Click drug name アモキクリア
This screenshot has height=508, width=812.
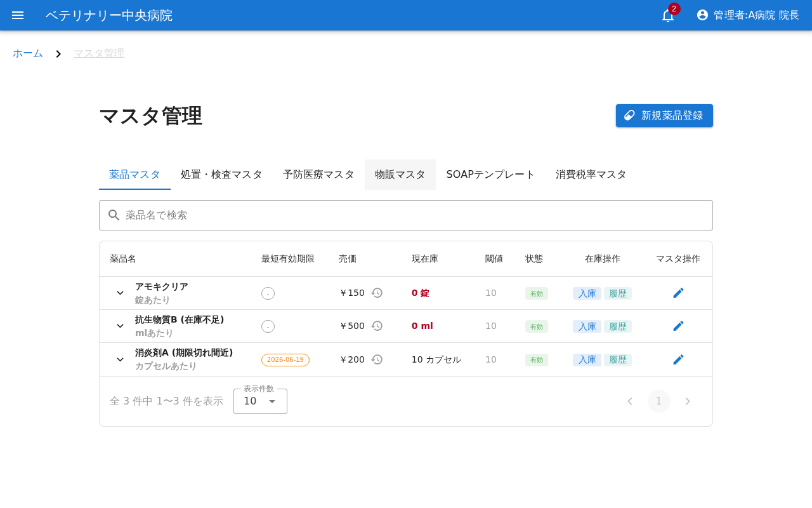point(162,286)
